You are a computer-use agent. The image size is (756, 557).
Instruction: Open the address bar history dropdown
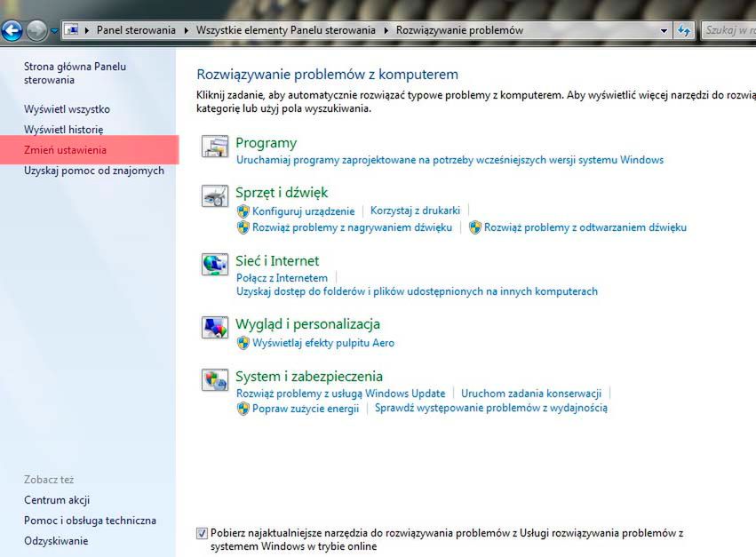664,30
